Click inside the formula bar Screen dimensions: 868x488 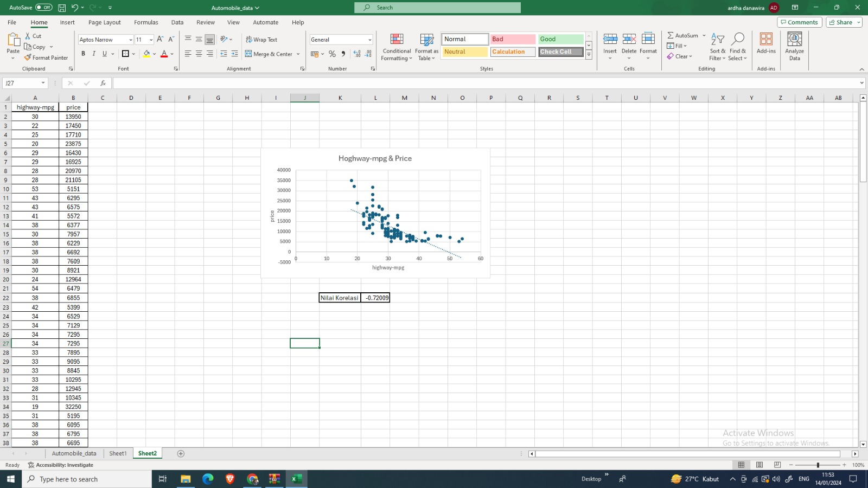pyautogui.click(x=485, y=83)
